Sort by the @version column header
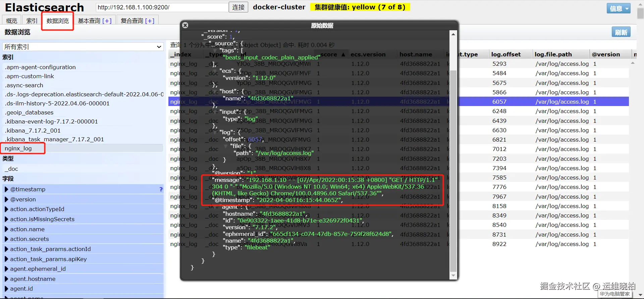 610,54
